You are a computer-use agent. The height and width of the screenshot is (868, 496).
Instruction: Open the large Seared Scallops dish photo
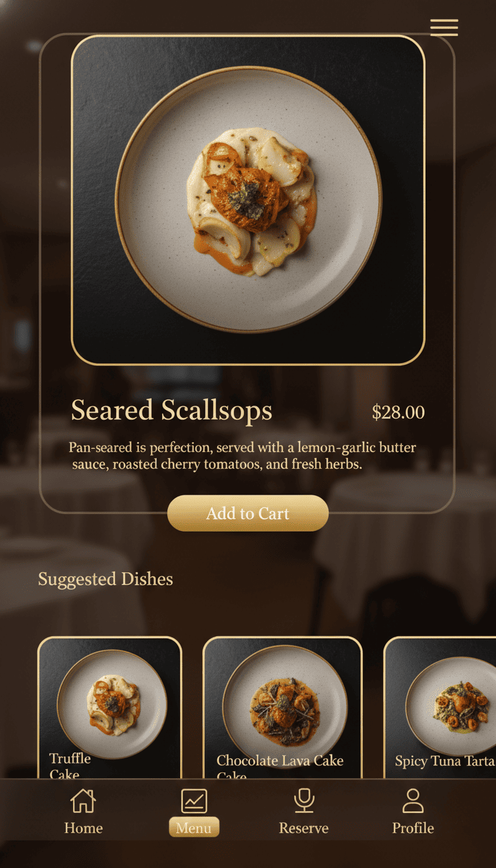(x=248, y=200)
